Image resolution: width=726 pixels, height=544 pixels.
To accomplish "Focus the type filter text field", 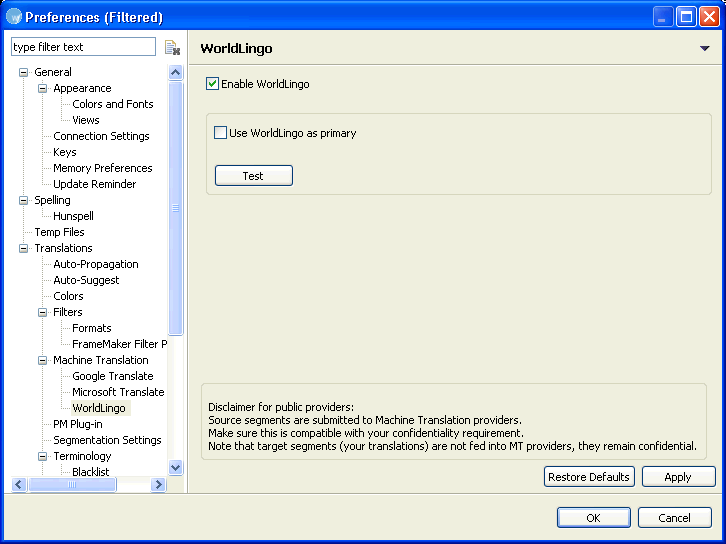I will pos(83,47).
